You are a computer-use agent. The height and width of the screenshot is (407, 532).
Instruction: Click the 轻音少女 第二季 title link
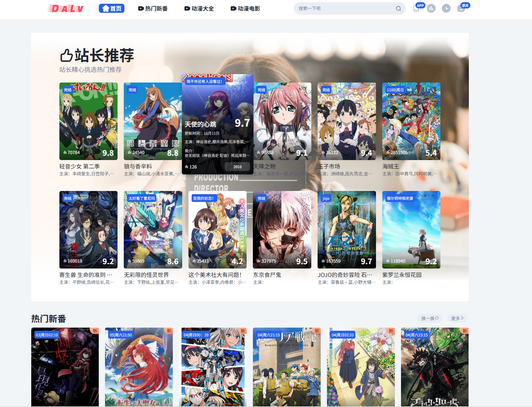click(x=80, y=166)
